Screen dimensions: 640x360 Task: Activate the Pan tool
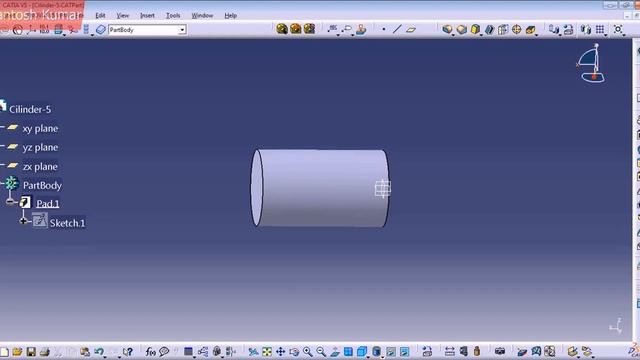(280, 351)
